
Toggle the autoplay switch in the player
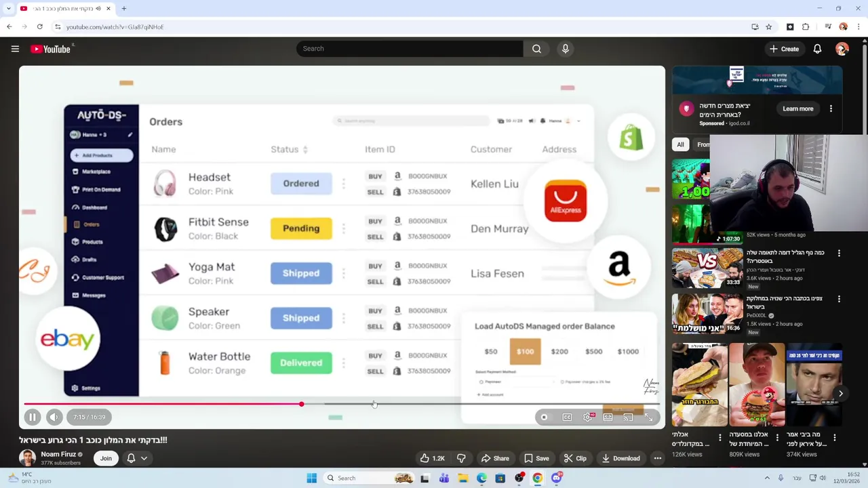pos(545,418)
